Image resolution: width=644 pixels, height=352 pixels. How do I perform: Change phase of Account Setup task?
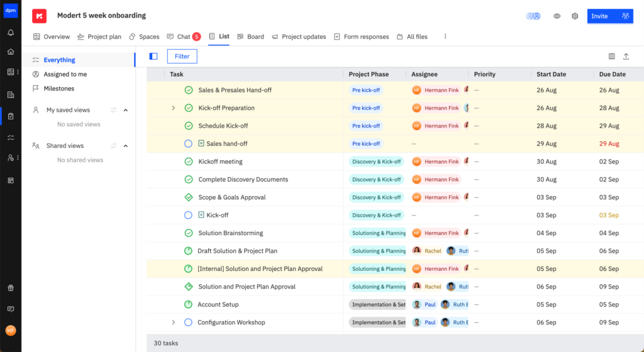pyautogui.click(x=377, y=304)
